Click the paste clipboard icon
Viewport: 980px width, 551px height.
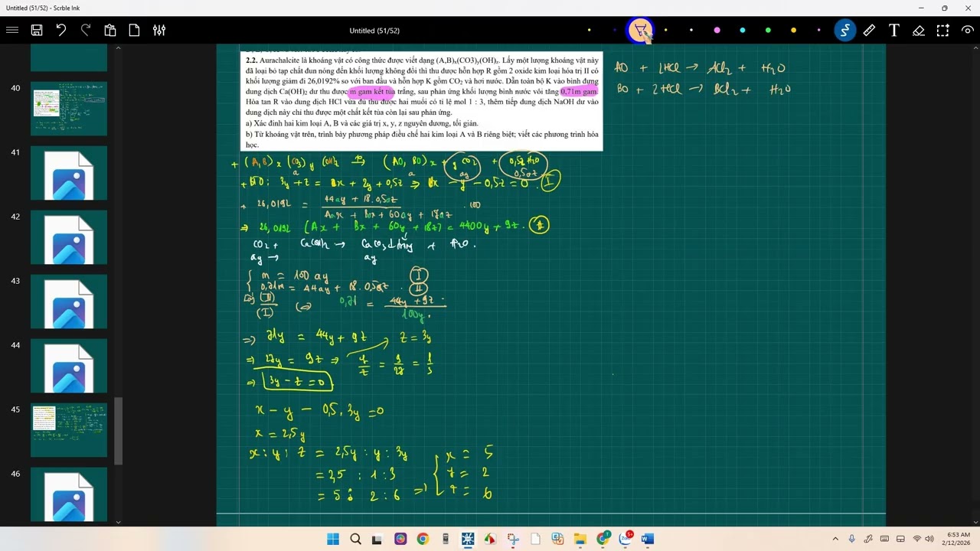pyautogui.click(x=110, y=31)
